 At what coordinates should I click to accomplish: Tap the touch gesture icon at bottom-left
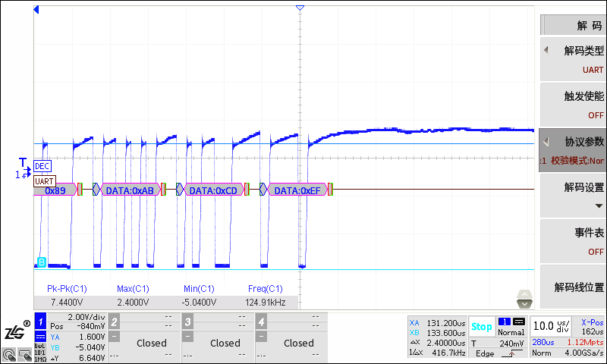click(9, 355)
